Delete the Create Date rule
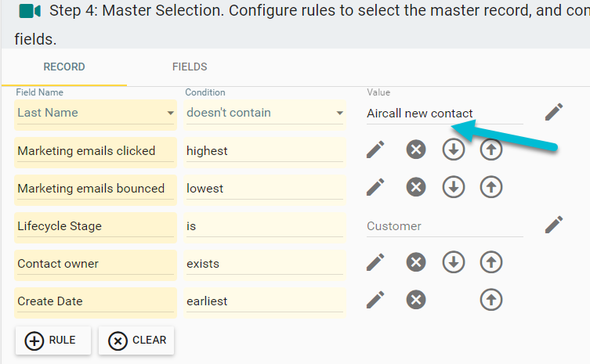Image resolution: width=590 pixels, height=364 pixels. [x=416, y=300]
